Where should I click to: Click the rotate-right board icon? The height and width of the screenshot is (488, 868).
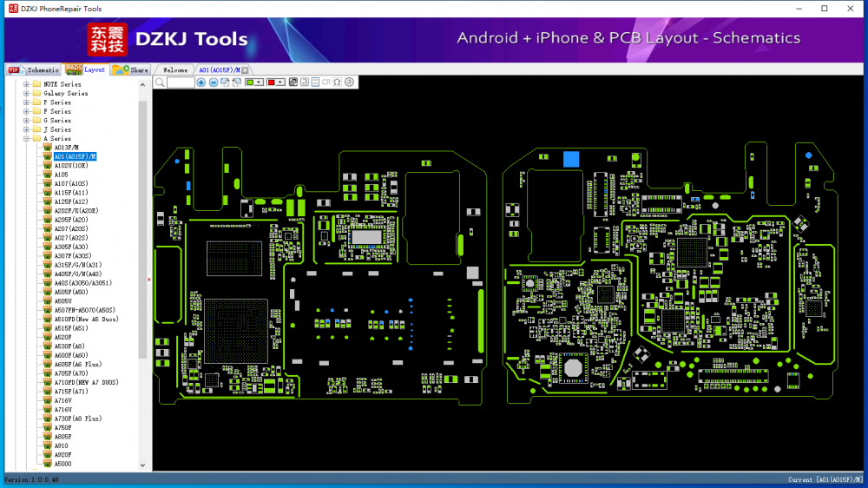[x=225, y=82]
